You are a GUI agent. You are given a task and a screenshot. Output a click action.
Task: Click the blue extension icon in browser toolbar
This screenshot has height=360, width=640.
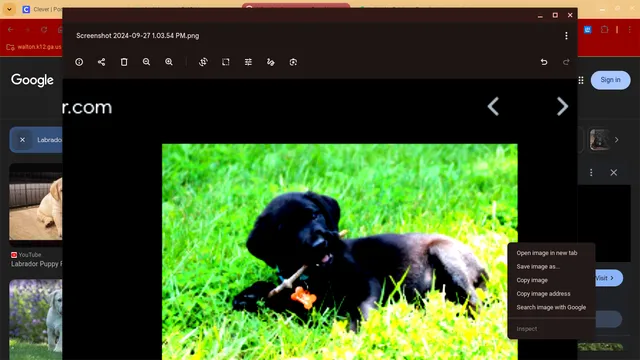click(x=587, y=30)
